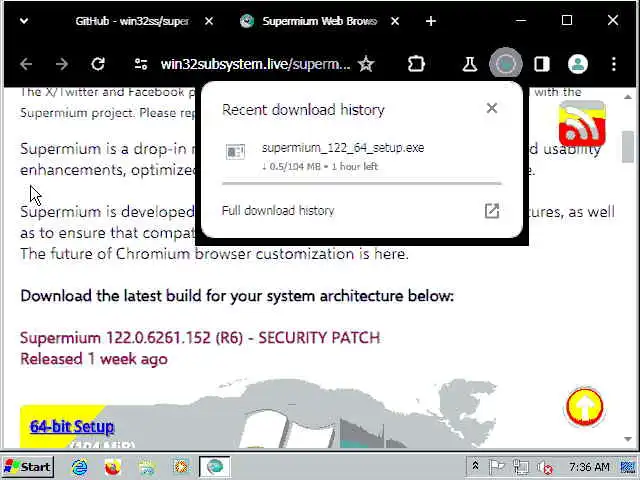Toggle the downloads bubble toolbar button

point(506,64)
